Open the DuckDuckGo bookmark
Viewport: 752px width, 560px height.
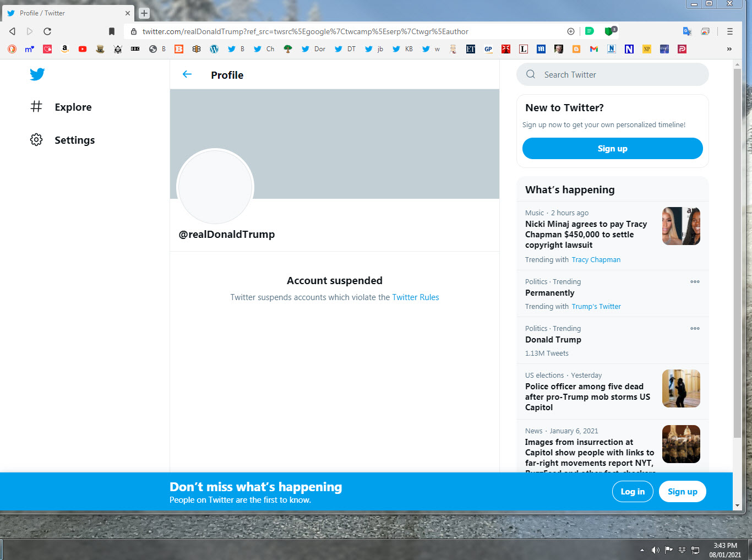tap(12, 49)
